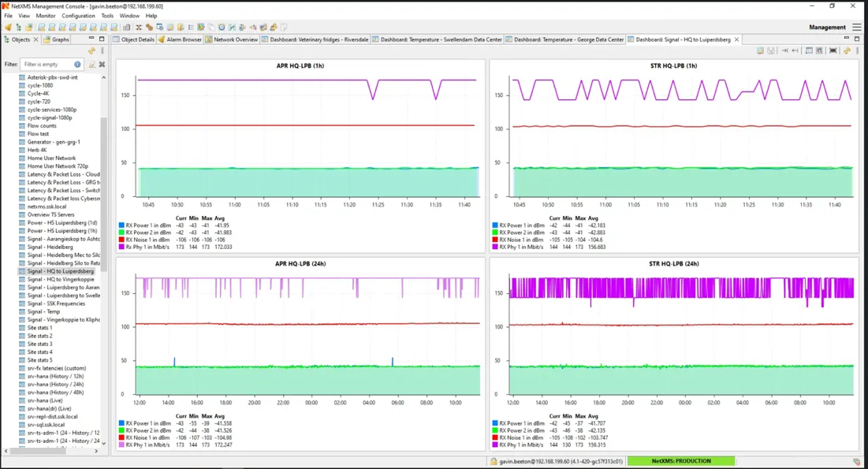
Task: Edit the current dashboard layout
Action: point(760,50)
